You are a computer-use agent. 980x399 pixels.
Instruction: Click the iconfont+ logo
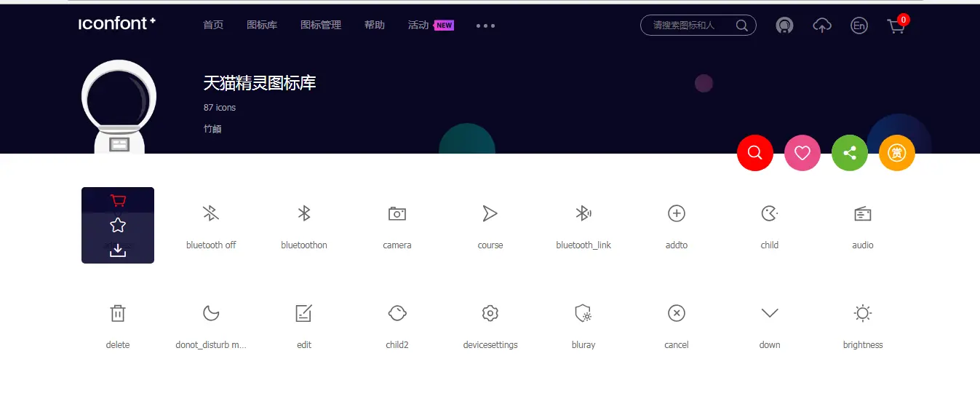[117, 23]
